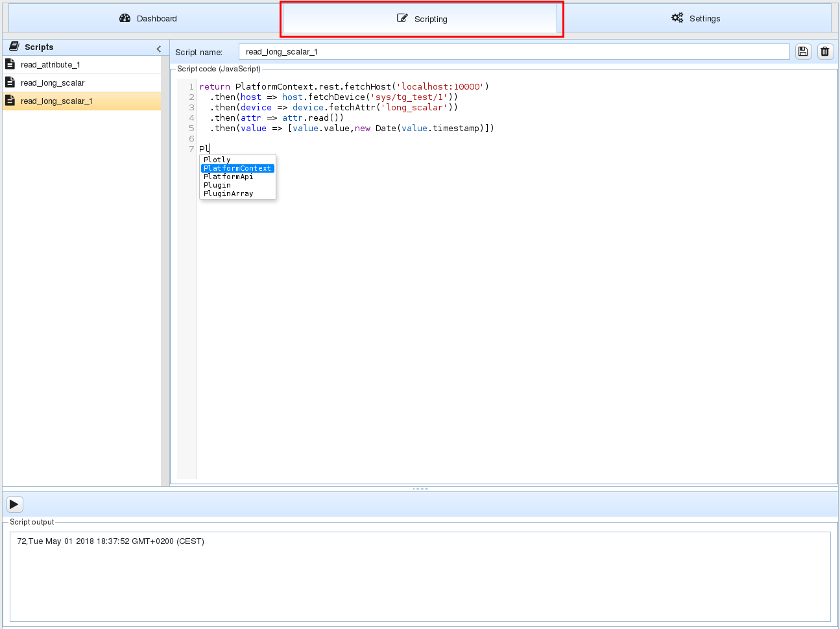Click the splitter handle above run bar
The height and width of the screenshot is (629, 840).
coord(420,489)
